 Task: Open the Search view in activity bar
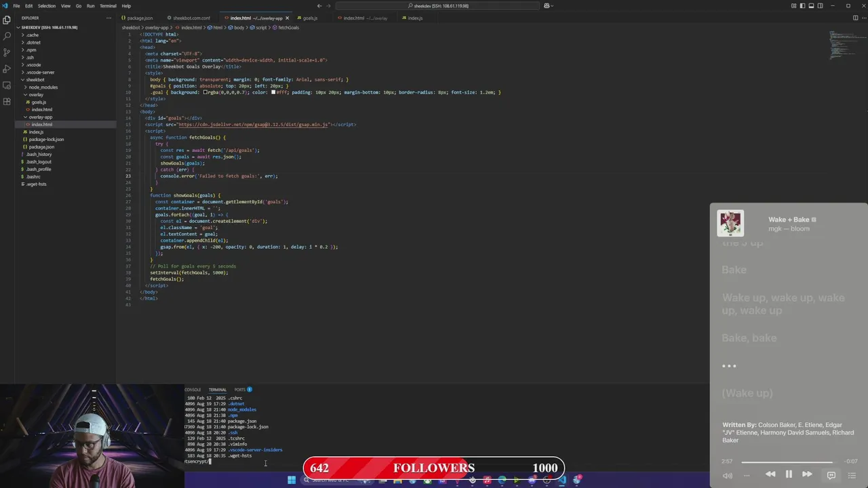[x=7, y=36]
